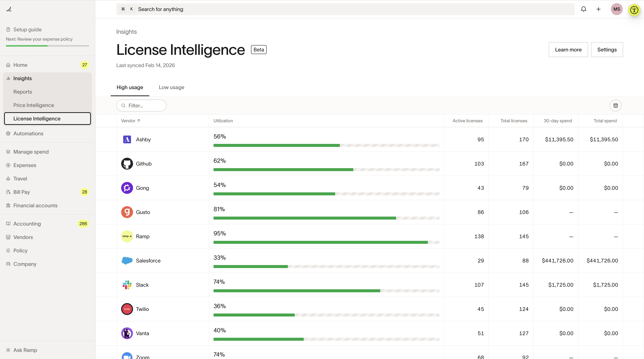Click the Automations icon in the sidebar
The image size is (644, 359).
pos(8,133)
